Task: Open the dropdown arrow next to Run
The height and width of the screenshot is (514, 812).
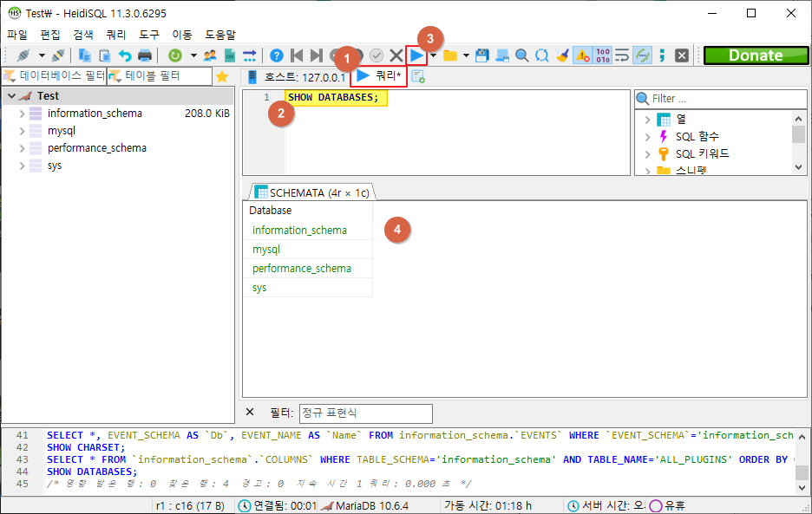Action: [x=434, y=55]
